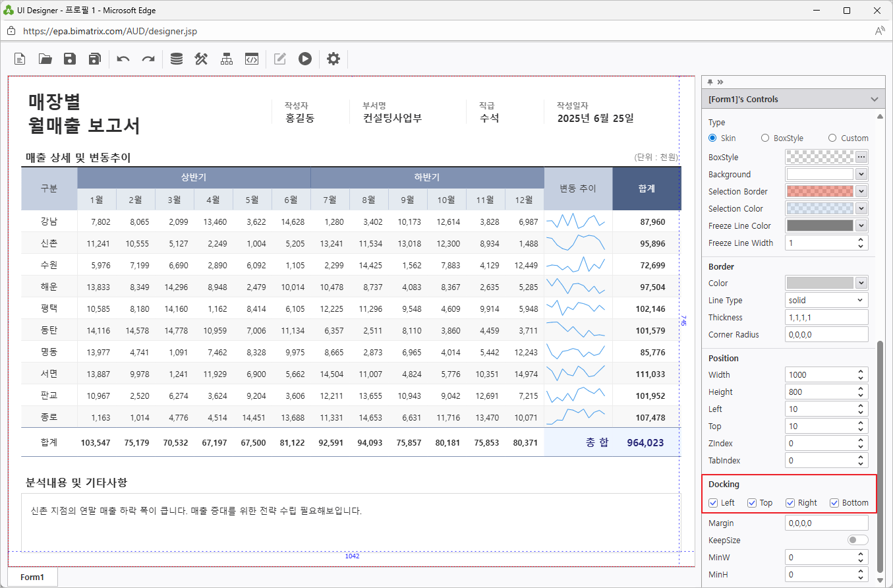Open a file with the folder icon

click(x=45, y=59)
